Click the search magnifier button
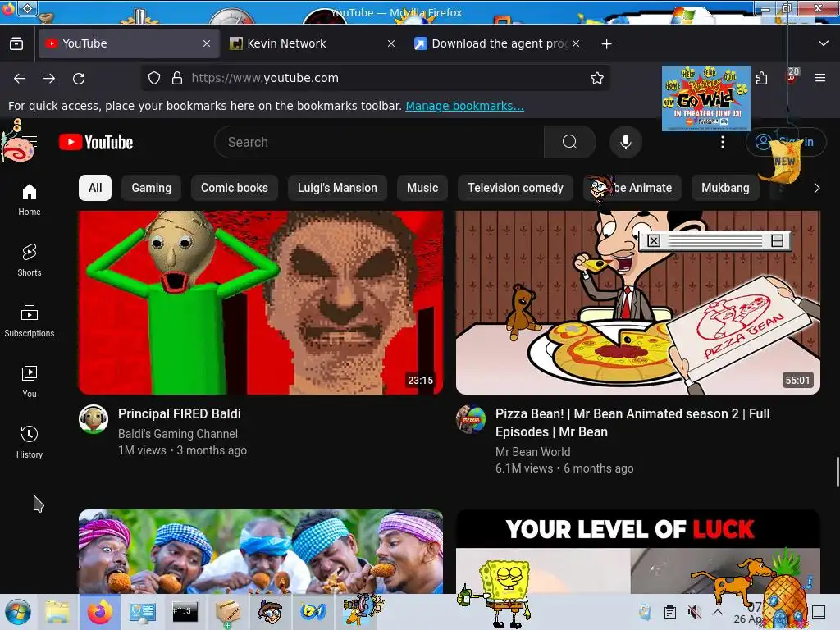Screen dimensions: 840x630 [570, 142]
